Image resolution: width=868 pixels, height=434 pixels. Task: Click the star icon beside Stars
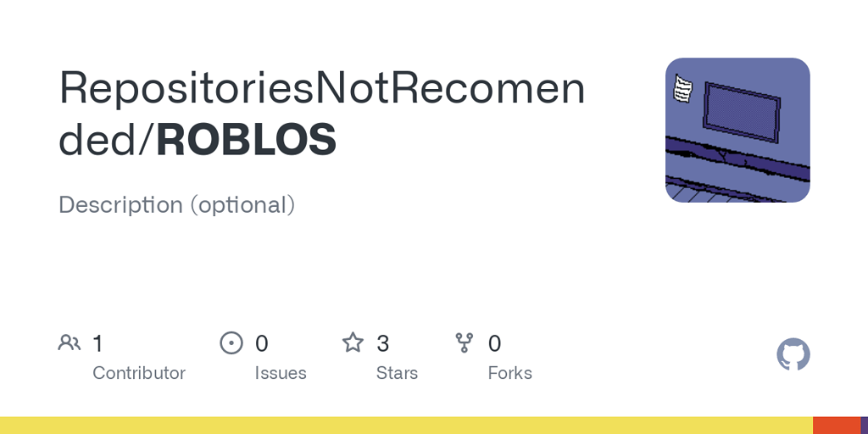(353, 343)
